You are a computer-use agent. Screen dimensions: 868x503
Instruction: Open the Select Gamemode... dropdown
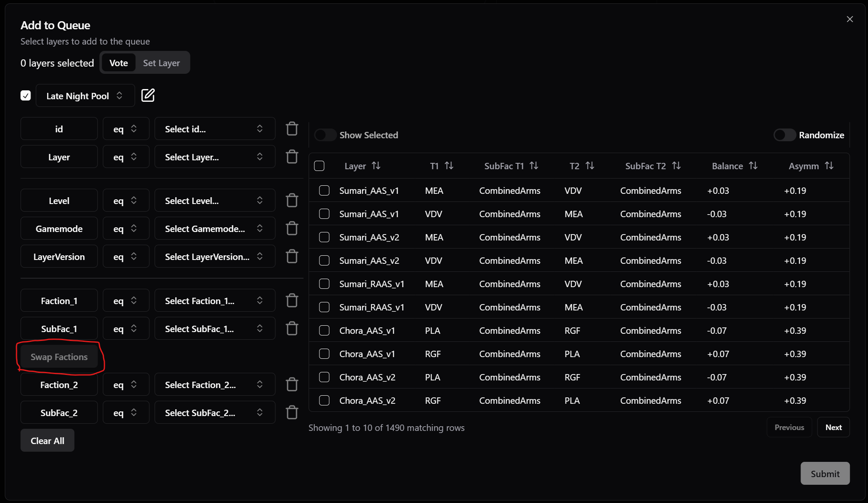[x=215, y=228]
